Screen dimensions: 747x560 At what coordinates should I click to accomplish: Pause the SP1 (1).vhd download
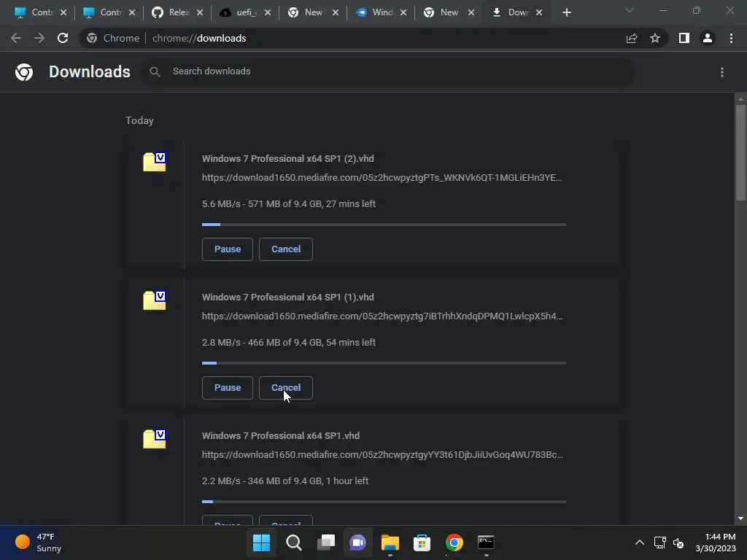pyautogui.click(x=228, y=388)
